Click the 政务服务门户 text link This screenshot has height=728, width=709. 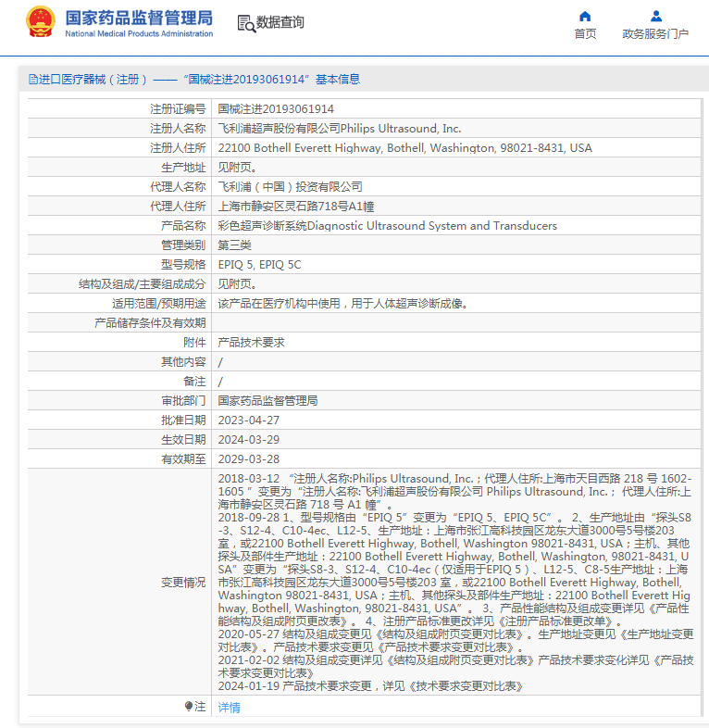click(655, 34)
